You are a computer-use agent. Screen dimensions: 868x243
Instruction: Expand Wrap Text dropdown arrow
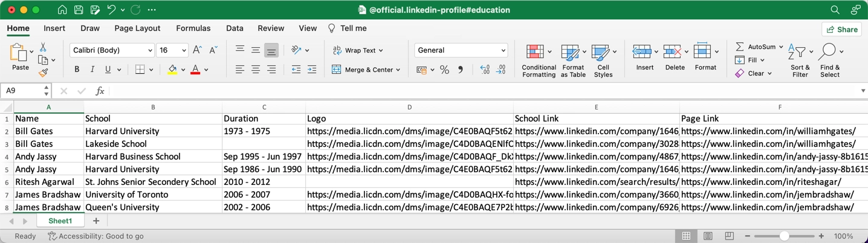(381, 51)
